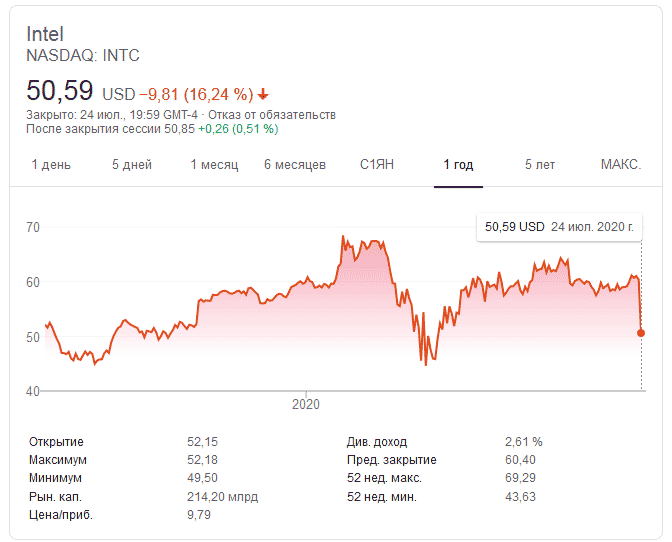The width and height of the screenshot is (672, 542).
Task: Click the 2020 label on the x-axis
Action: pos(305,404)
